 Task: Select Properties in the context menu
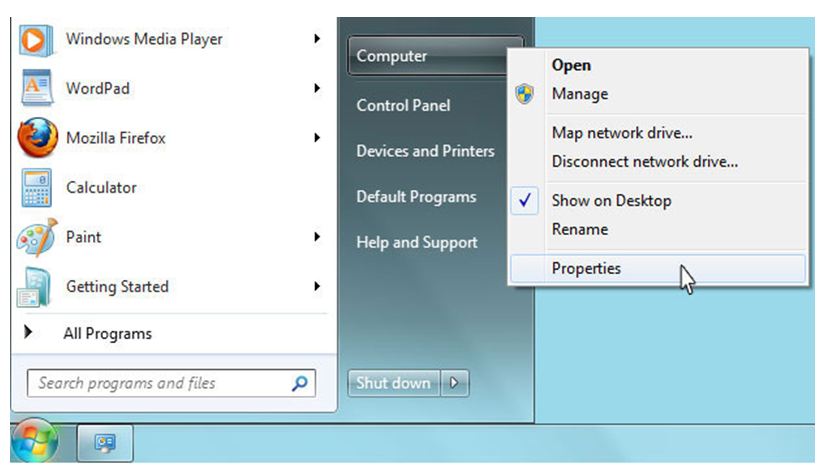pyautogui.click(x=658, y=268)
